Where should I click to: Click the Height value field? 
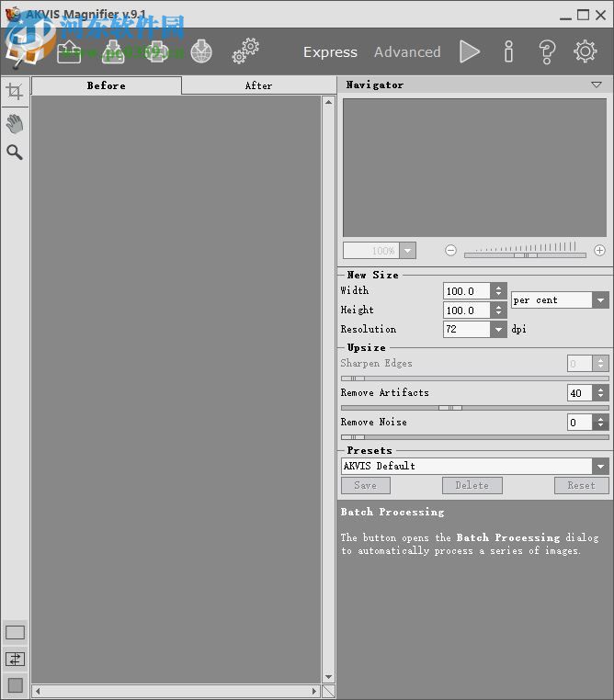[467, 310]
